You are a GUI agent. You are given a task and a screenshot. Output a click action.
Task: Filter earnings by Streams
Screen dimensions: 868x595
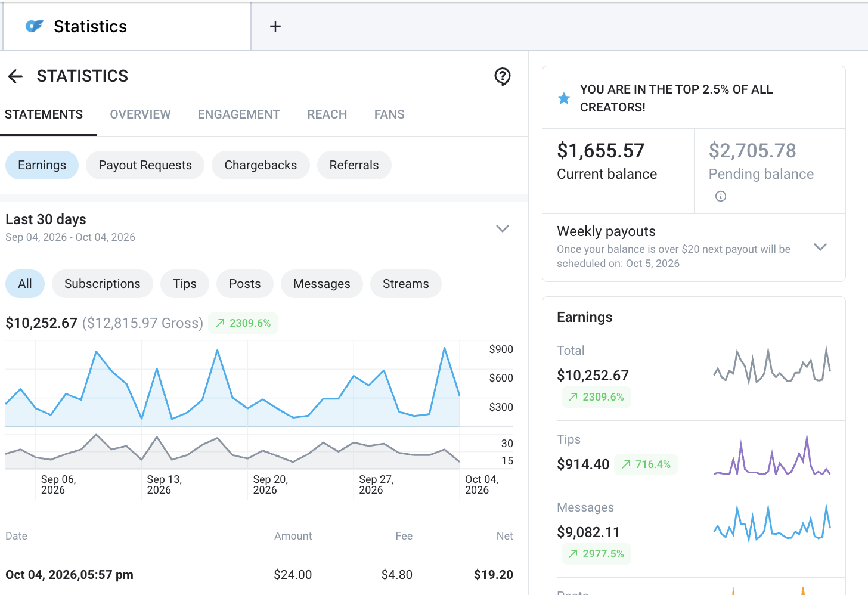(406, 284)
